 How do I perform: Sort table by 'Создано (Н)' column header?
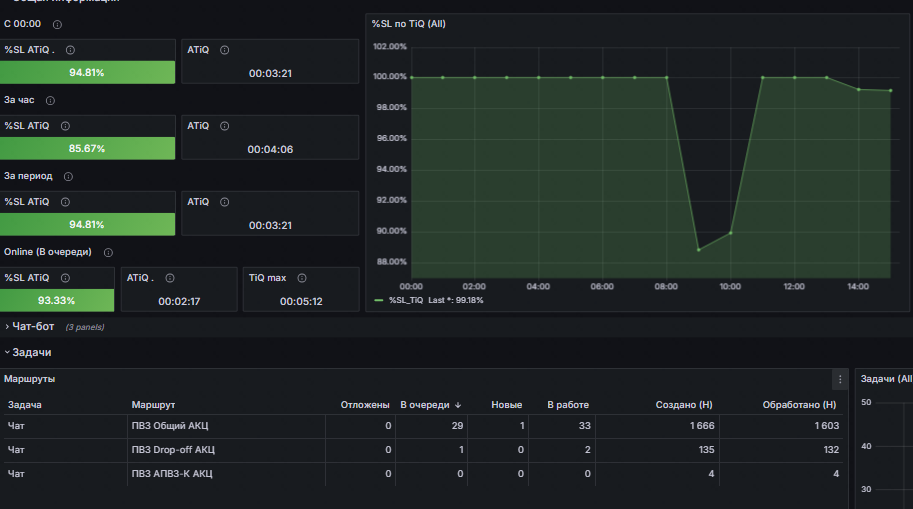[x=684, y=405]
